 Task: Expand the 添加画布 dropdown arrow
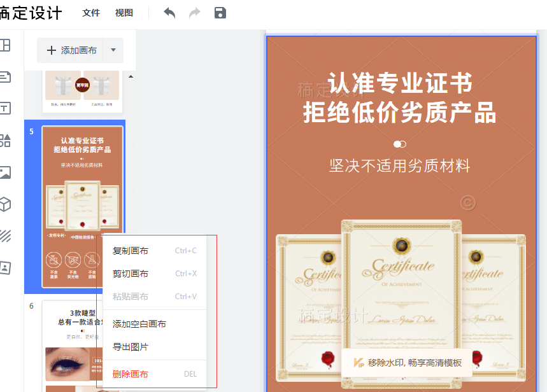tap(113, 50)
